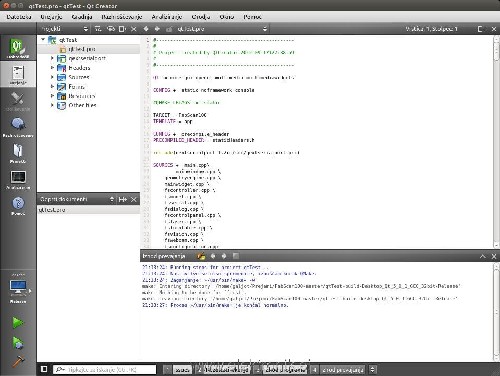
Task: Open the output panes selector arrows
Action: 373,369
